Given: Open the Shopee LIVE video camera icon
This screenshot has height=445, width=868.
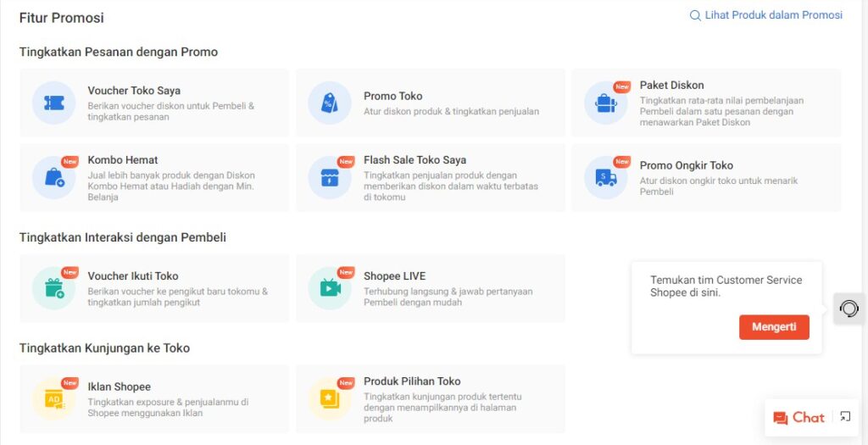Looking at the screenshot, I should (329, 288).
